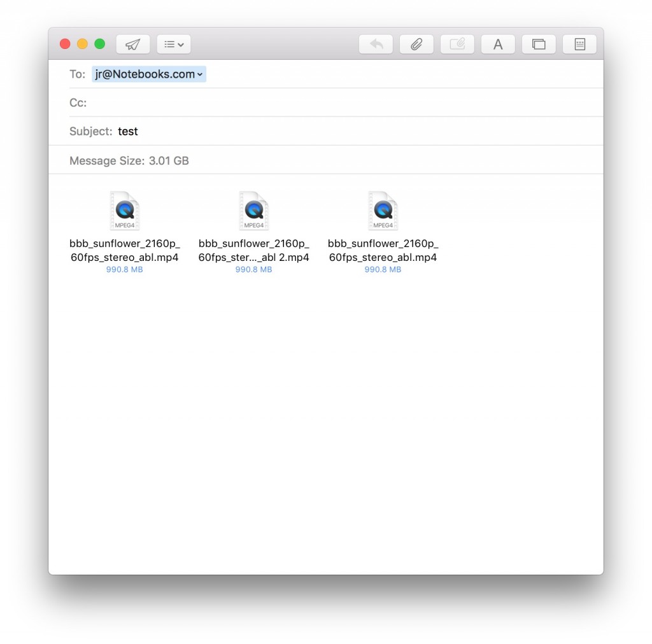
Task: Select the leftmost MPEG4 attachment icon
Action: (x=125, y=210)
